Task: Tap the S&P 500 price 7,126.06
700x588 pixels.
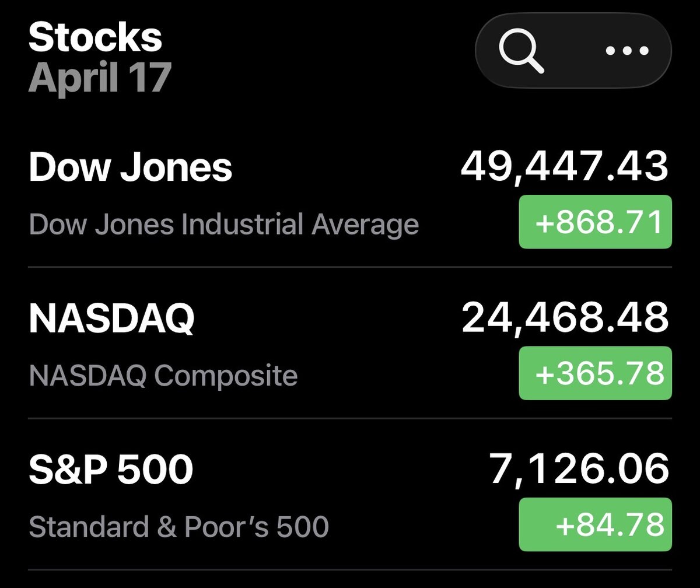Action: point(579,469)
